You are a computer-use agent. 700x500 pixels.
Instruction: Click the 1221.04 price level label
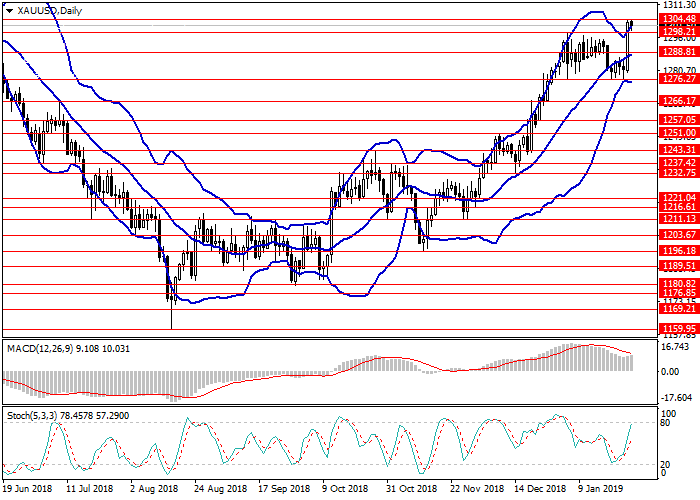pos(678,198)
